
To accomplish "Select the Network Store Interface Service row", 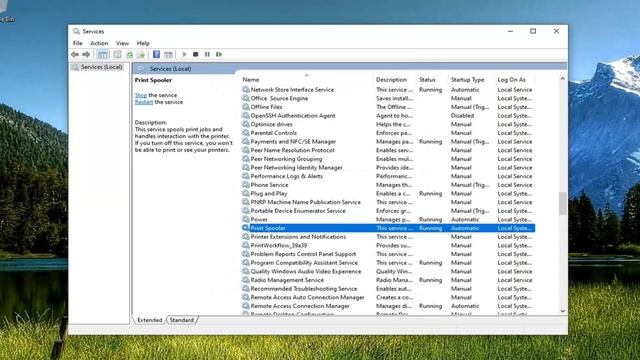I will 388,89.
